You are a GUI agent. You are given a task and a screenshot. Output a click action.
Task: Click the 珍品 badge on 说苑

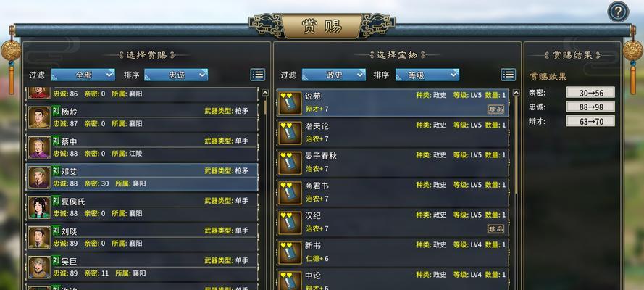[x=495, y=109]
